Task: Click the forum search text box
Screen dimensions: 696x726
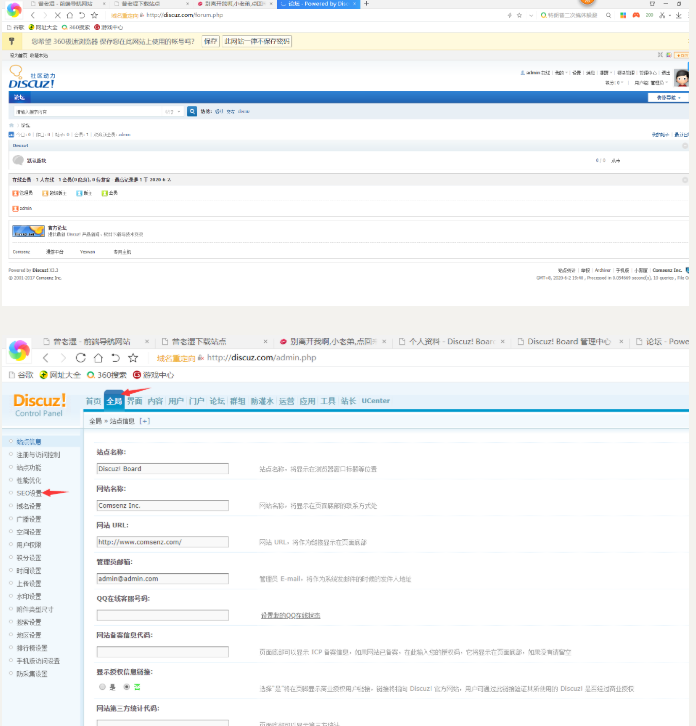Action: click(89, 112)
